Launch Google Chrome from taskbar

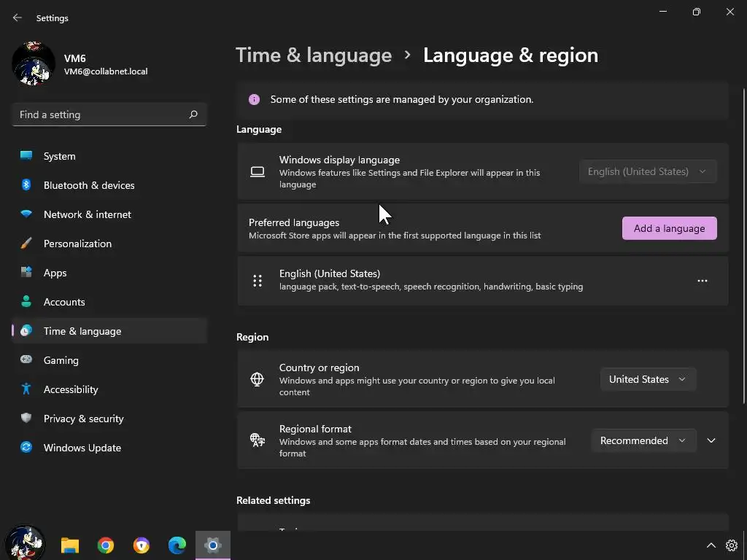pyautogui.click(x=106, y=545)
